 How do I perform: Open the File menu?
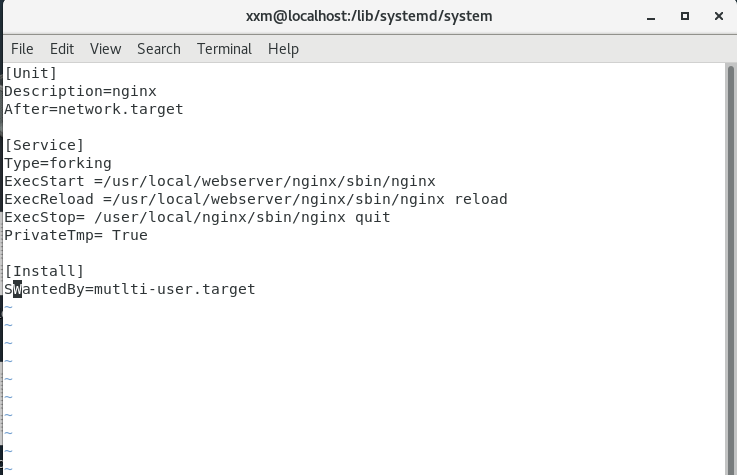coord(22,49)
